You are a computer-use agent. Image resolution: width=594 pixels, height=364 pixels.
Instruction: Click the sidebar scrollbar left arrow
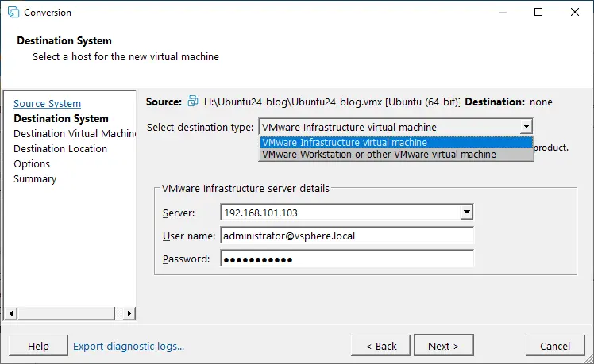point(11,313)
